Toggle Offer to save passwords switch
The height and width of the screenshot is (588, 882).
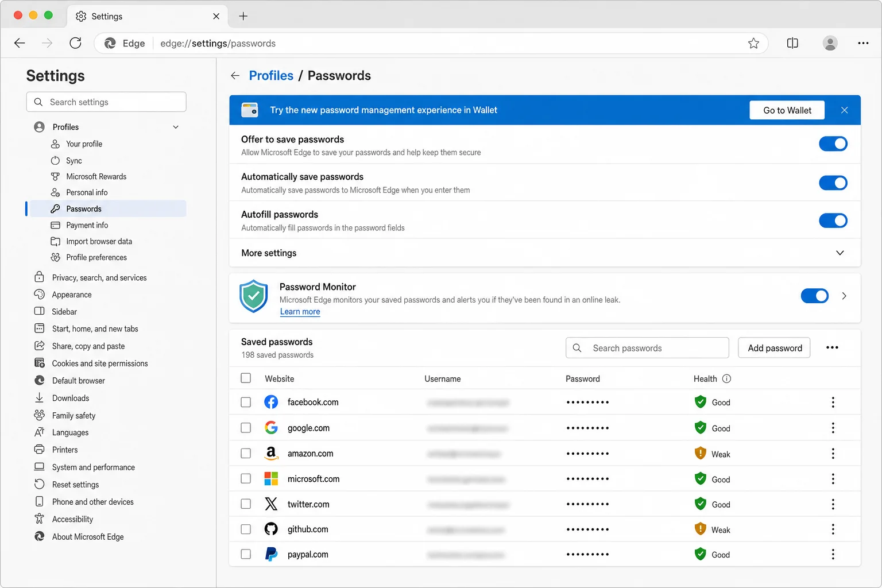click(x=833, y=144)
